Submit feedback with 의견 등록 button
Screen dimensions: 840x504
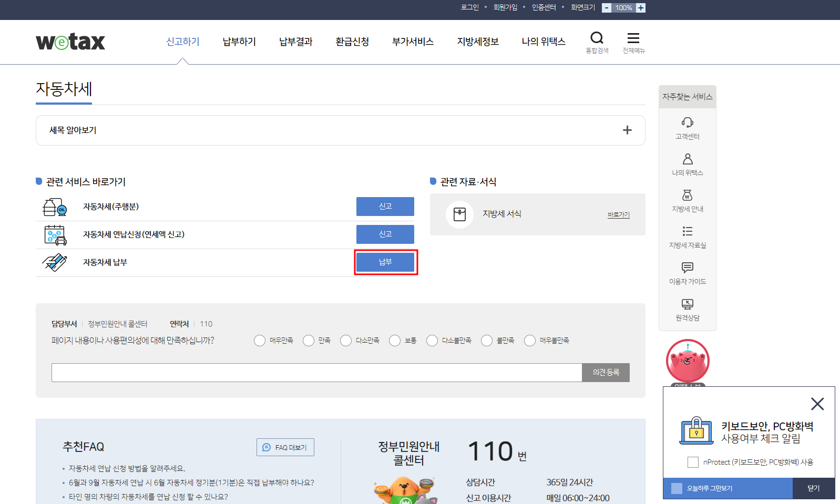click(606, 373)
